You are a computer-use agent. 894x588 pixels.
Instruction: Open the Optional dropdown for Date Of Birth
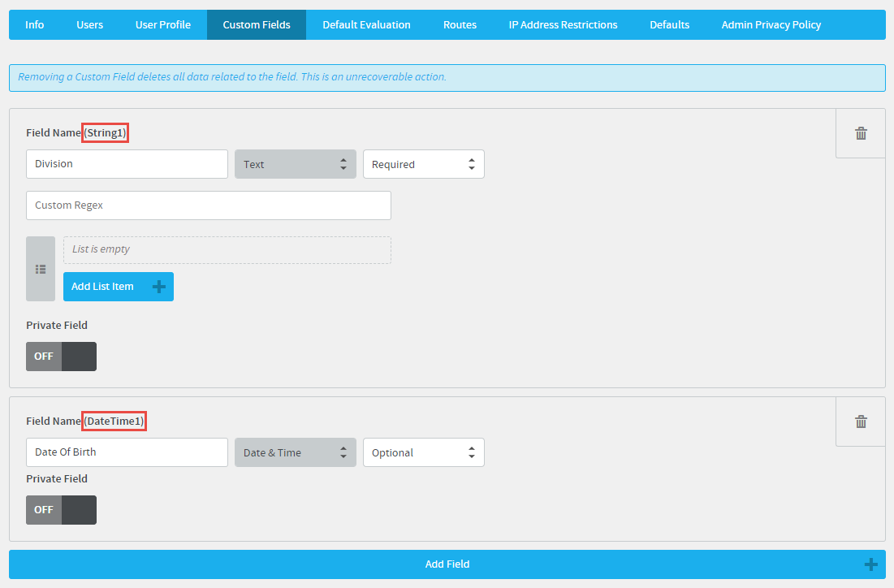point(423,452)
